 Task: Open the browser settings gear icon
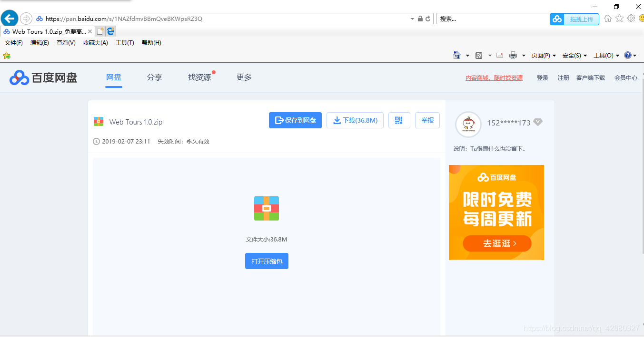point(631,18)
